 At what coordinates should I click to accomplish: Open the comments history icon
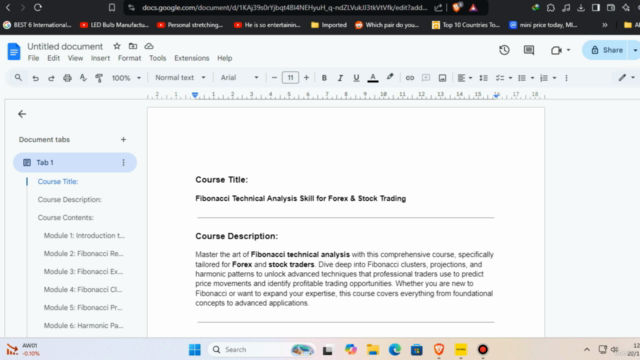coord(529,50)
